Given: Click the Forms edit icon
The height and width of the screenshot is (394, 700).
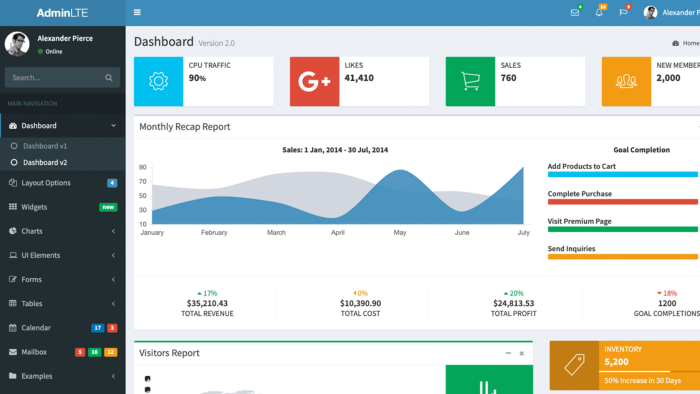Looking at the screenshot, I should point(13,279).
